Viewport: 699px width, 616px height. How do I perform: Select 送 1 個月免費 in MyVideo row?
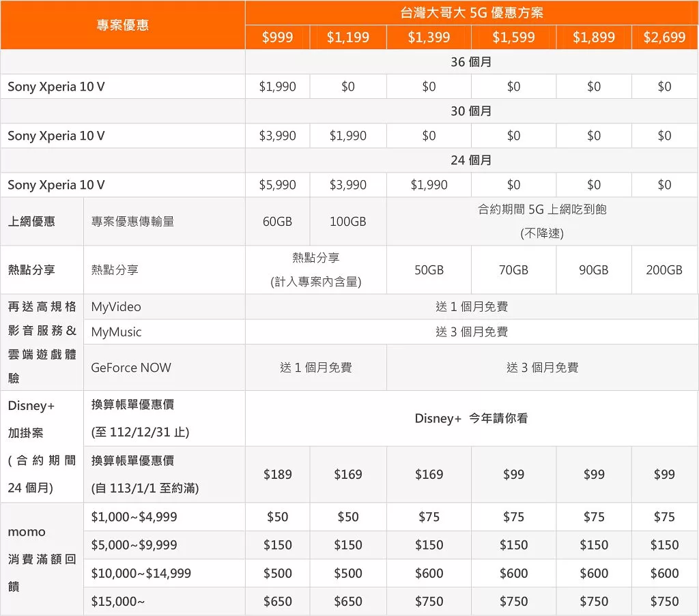[471, 306]
